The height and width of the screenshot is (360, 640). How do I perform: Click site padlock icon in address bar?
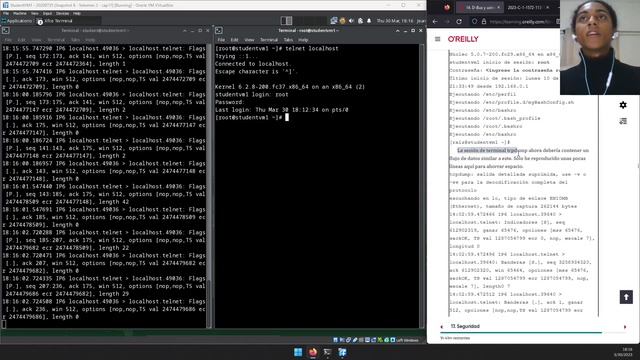tap(484, 22)
